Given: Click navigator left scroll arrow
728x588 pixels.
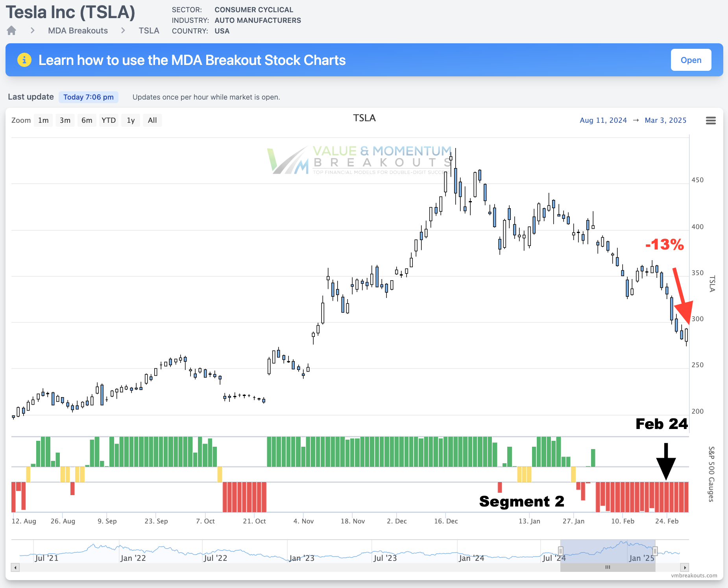Looking at the screenshot, I should (x=15, y=568).
